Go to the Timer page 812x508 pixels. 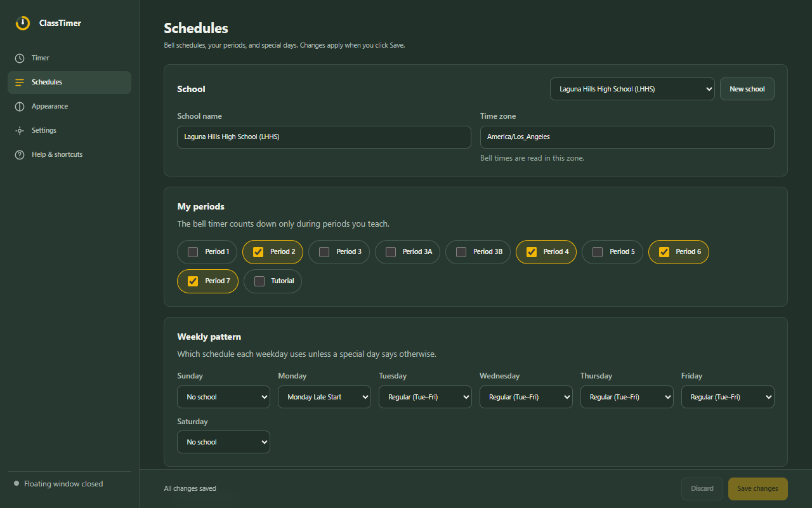coord(69,58)
